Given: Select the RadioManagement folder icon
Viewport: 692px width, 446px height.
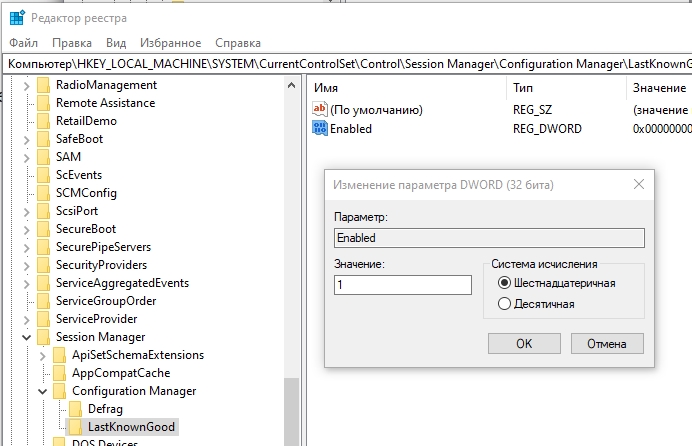Looking at the screenshot, I should 43,85.
